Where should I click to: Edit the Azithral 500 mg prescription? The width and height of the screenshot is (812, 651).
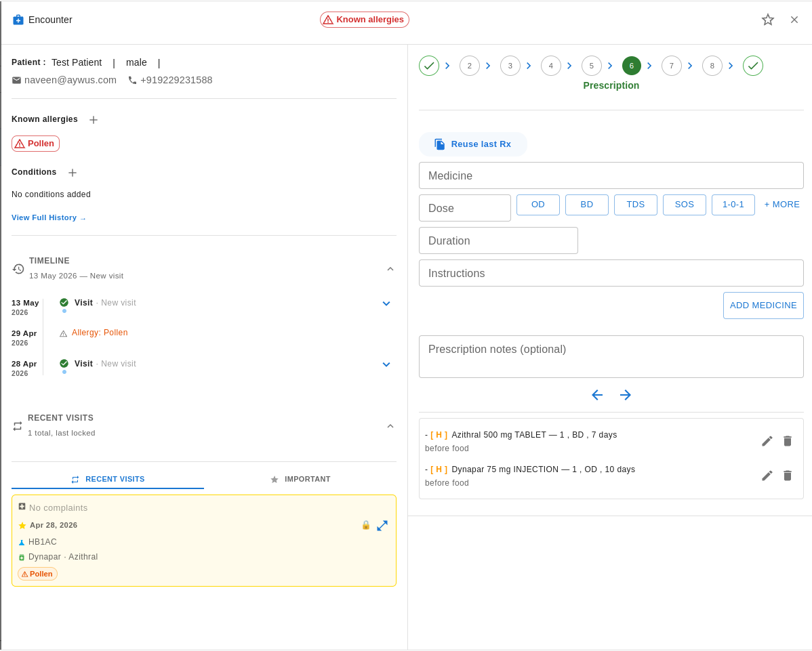pyautogui.click(x=767, y=441)
